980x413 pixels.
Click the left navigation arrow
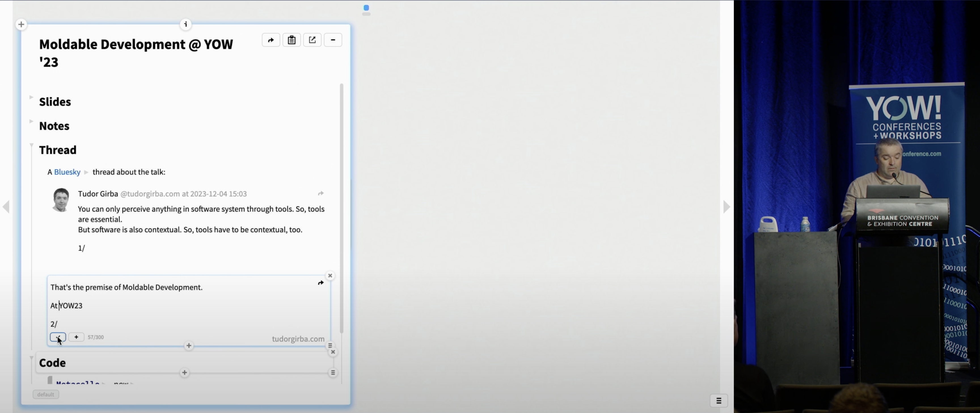pyautogui.click(x=6, y=207)
